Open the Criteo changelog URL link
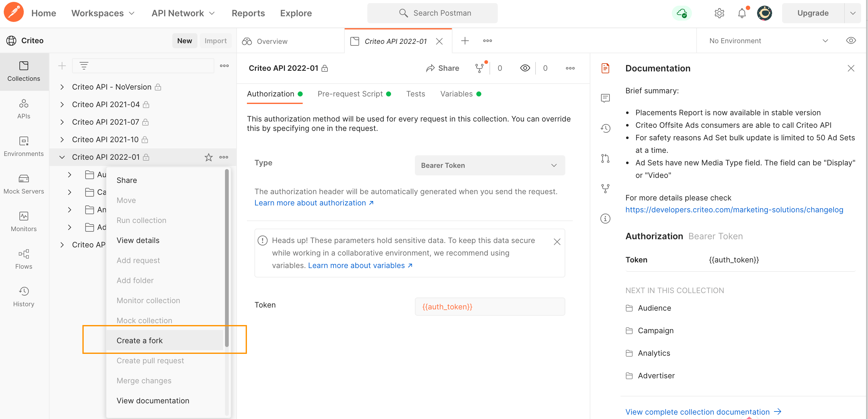 [734, 209]
